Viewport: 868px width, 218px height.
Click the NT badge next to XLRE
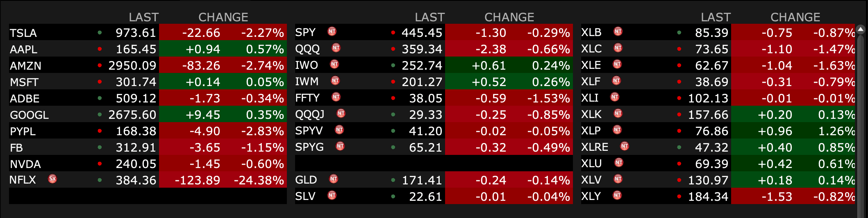click(x=625, y=146)
